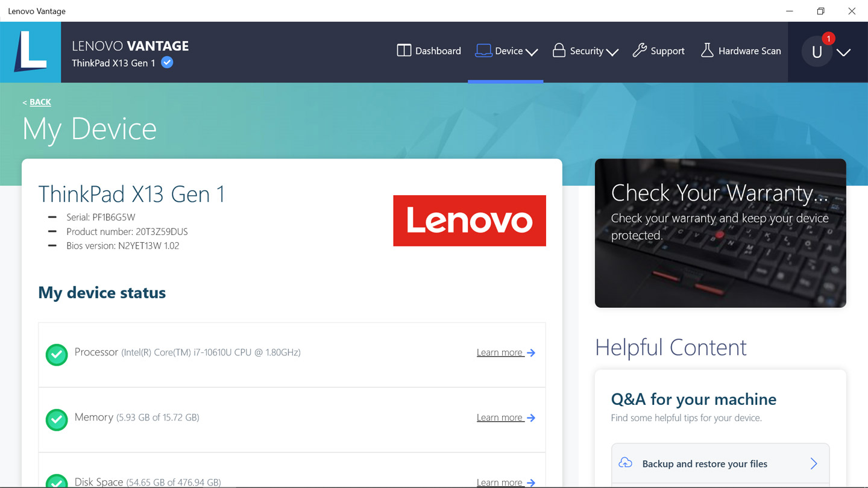The width and height of the screenshot is (868, 488).
Task: Open the Dashboard tab
Action: click(x=429, y=51)
